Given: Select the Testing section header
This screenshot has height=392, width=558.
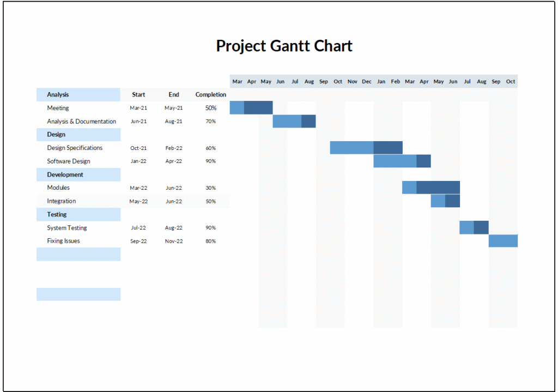Looking at the screenshot, I should pos(57,214).
